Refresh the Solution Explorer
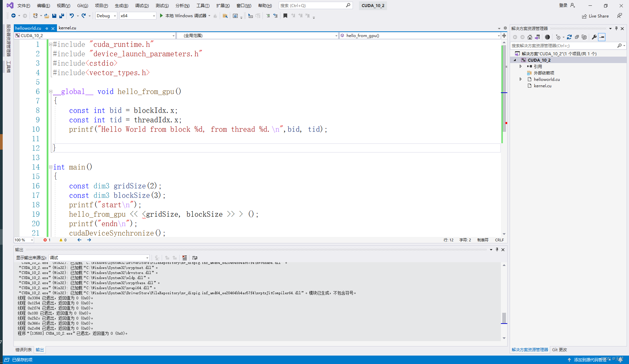This screenshot has height=364, width=629. pyautogui.click(x=569, y=37)
